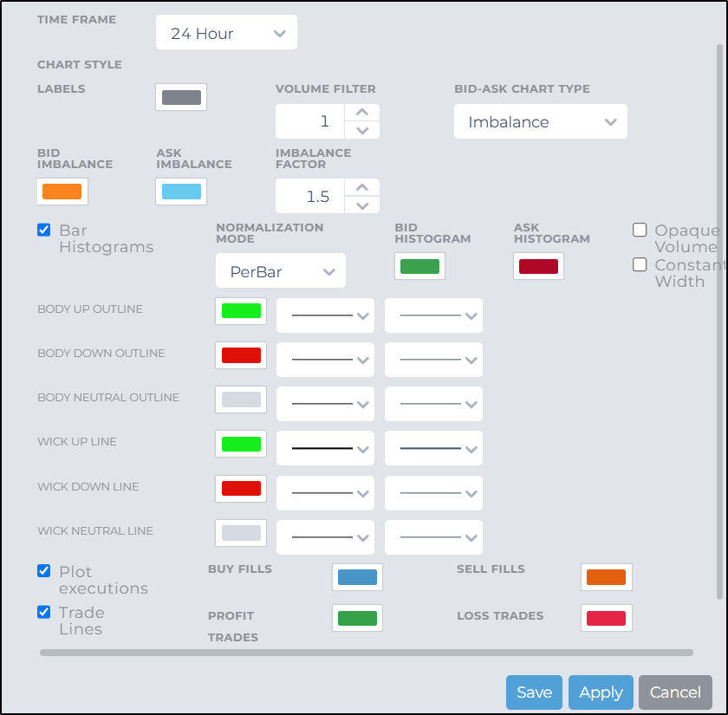The image size is (728, 715).
Task: Open Body Up Outline line width dropdown
Action: click(433, 315)
